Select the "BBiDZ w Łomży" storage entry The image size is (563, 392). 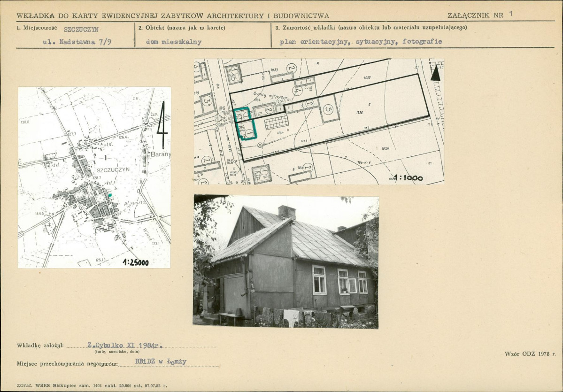pyautogui.click(x=161, y=361)
